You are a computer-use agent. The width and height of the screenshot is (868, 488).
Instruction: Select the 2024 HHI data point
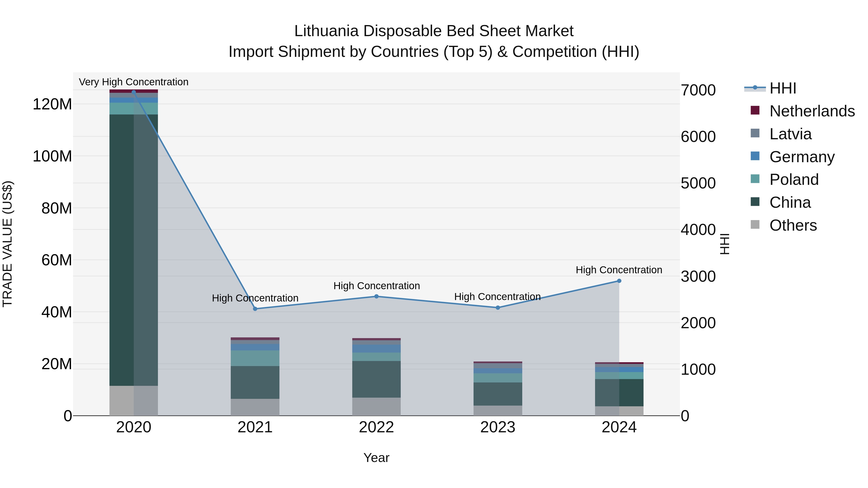[619, 281]
